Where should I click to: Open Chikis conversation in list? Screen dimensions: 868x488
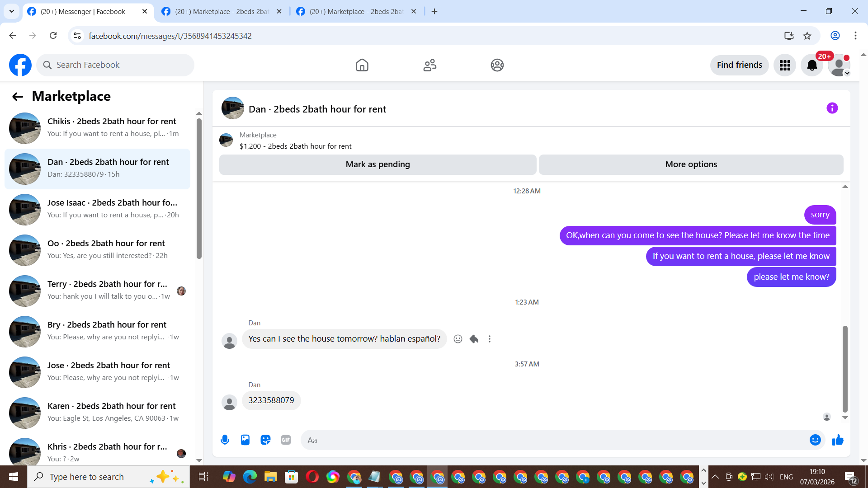[97, 128]
